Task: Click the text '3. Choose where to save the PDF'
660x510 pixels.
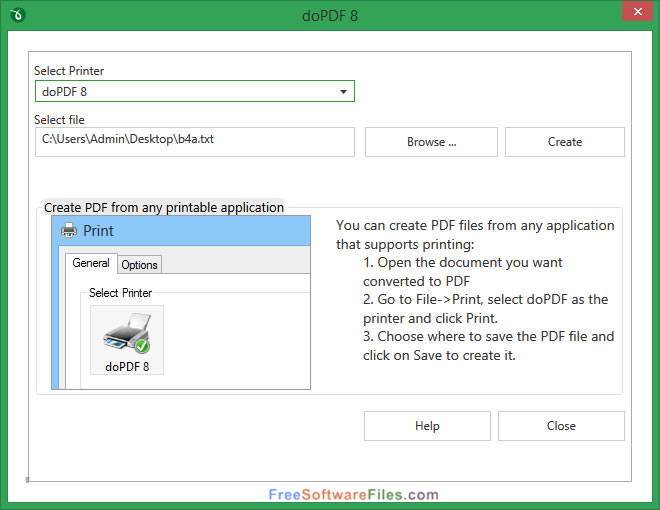Action: (x=464, y=336)
